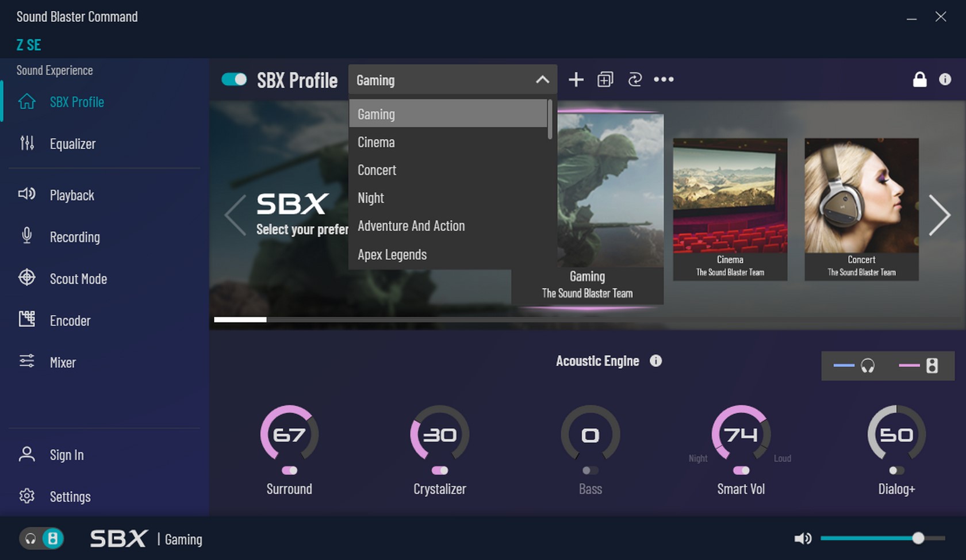Show the next profiles with right arrow
Screen dimensions: 966x560
click(940, 215)
